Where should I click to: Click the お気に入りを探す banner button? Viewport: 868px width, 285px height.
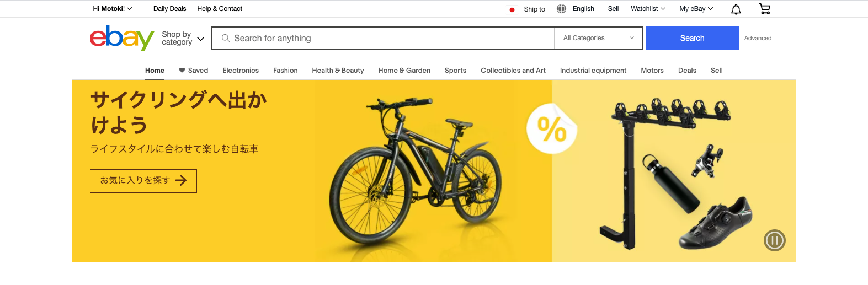click(x=143, y=181)
